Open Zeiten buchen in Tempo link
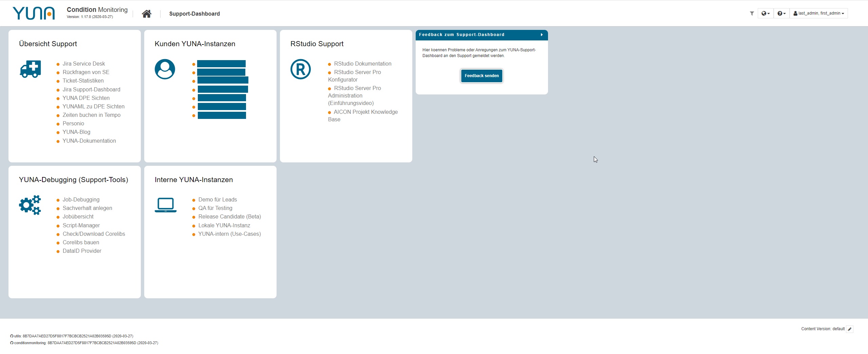 click(x=91, y=115)
